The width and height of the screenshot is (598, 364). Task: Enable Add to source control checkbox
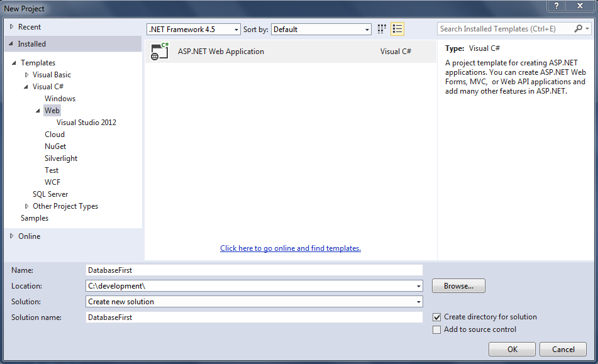[x=436, y=329]
